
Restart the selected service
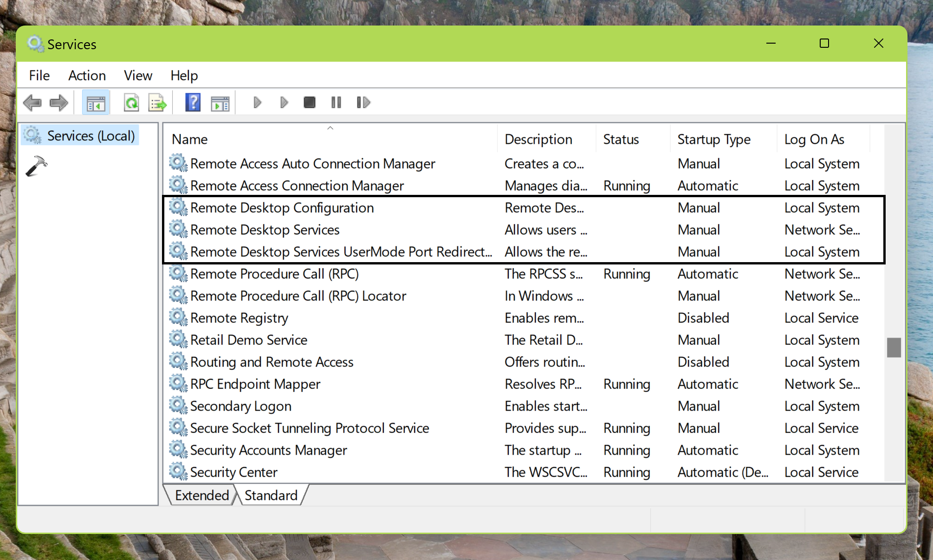click(x=363, y=103)
